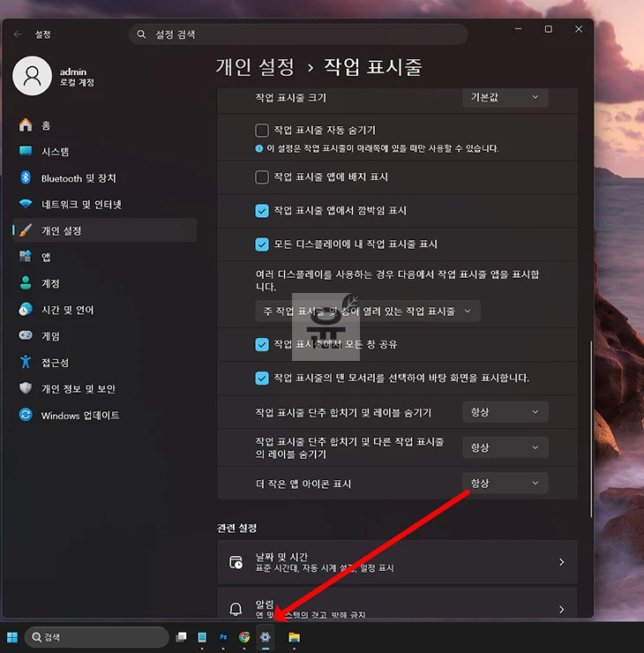This screenshot has height=653, width=644.
Task: Click the taskbar 검색 box
Action: pyautogui.click(x=96, y=637)
